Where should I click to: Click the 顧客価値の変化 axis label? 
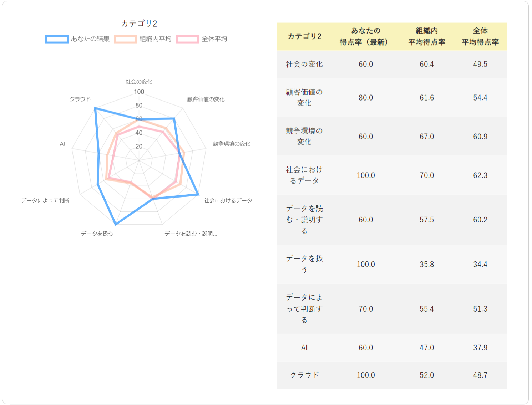(x=206, y=99)
